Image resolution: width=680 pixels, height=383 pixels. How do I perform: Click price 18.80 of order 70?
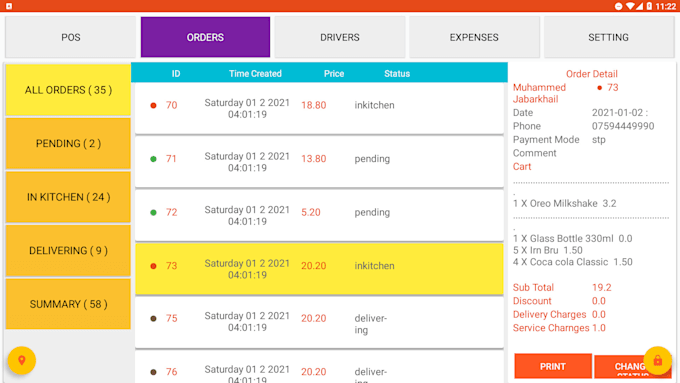point(314,105)
